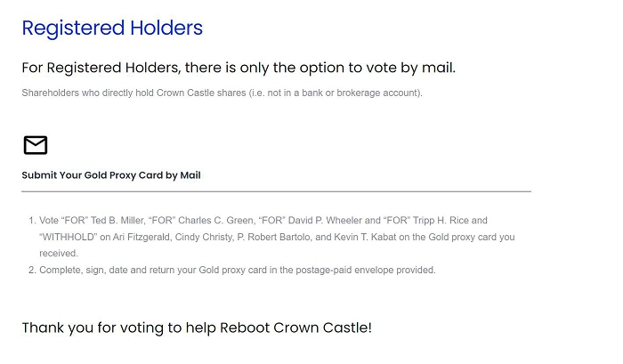The width and height of the screenshot is (623, 364).
Task: Click the name "Tripp H. Rice"
Action: [x=425, y=220]
